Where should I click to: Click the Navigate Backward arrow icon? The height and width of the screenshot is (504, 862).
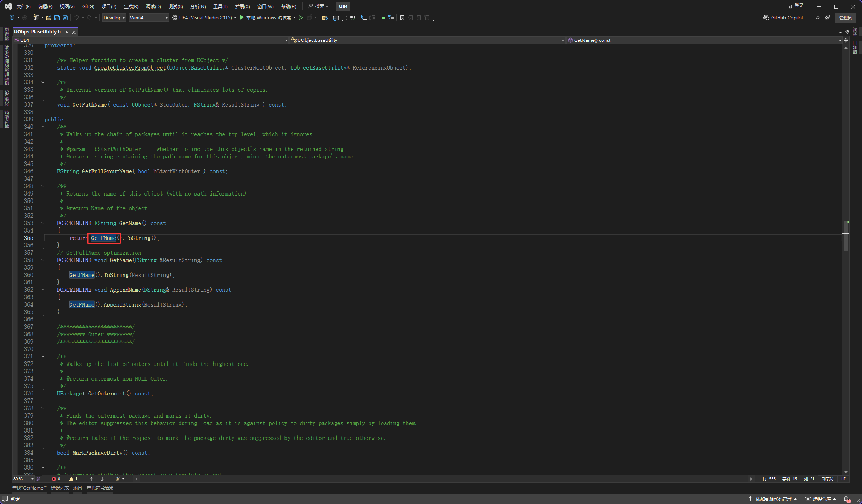coord(12,18)
